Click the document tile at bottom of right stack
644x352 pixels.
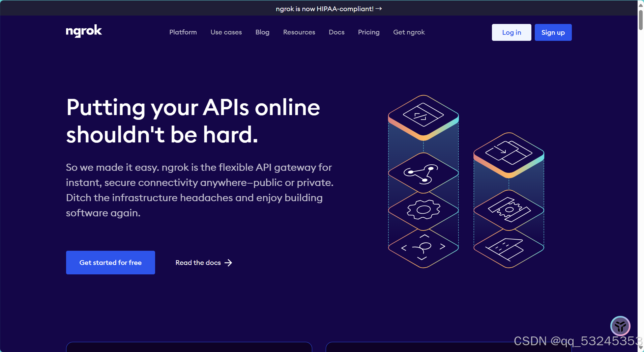[505, 250]
